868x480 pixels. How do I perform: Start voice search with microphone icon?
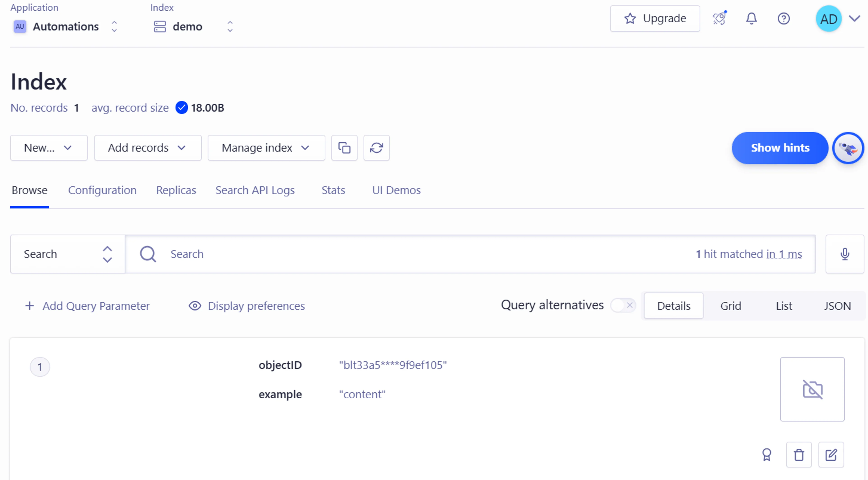pyautogui.click(x=844, y=254)
